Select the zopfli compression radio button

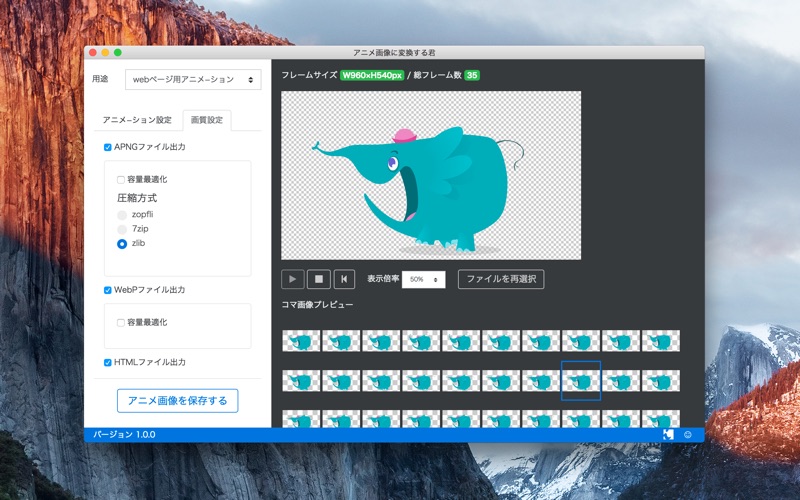point(122,215)
